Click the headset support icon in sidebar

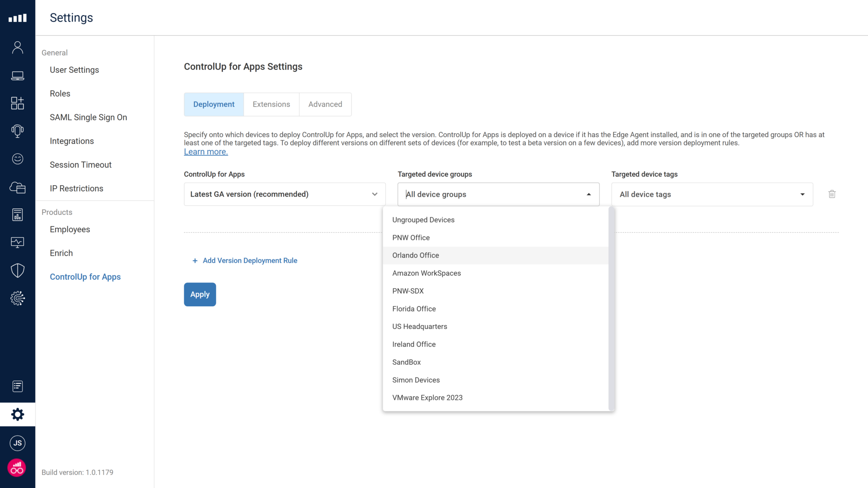[x=17, y=131]
